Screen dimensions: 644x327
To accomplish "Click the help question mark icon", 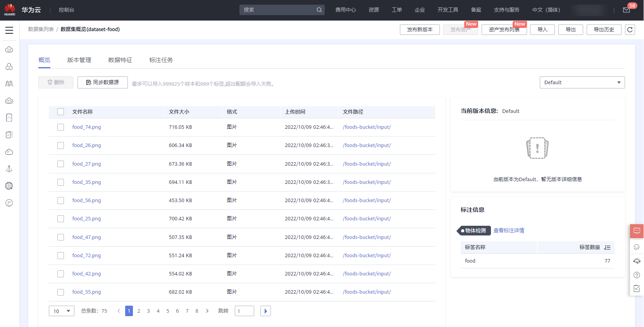I will pos(637,275).
